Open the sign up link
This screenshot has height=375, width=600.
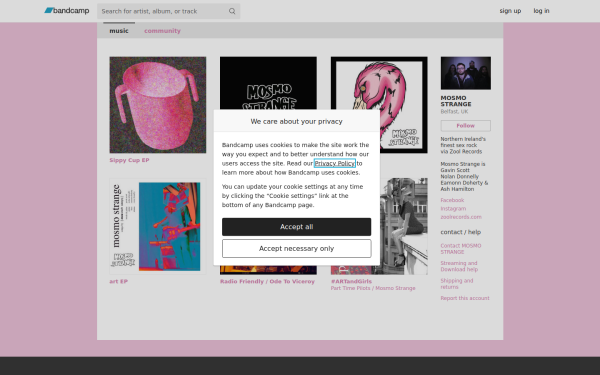(x=510, y=11)
